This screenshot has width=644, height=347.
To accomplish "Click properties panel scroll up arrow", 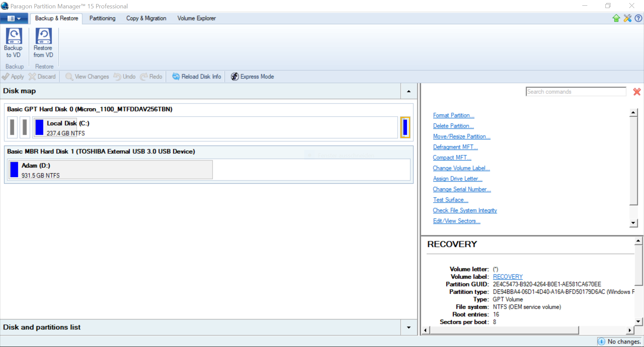I will (x=638, y=241).
